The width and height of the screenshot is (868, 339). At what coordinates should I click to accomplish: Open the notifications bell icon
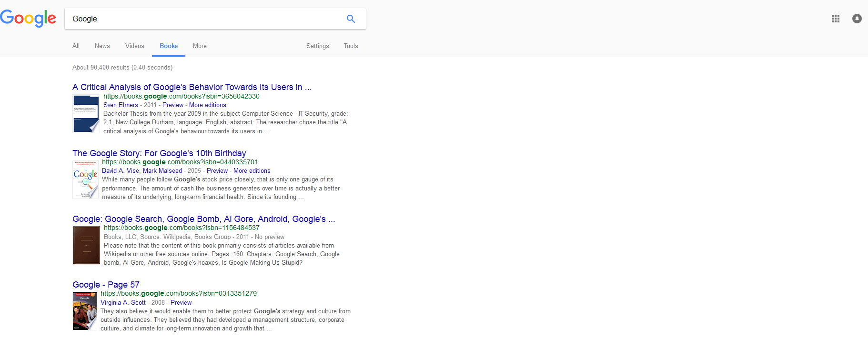(x=857, y=19)
